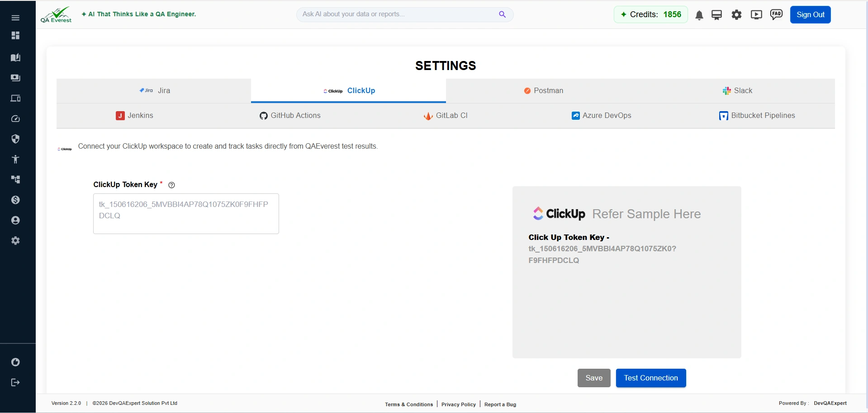Switch to the Jira tab
This screenshot has height=413, width=868.
tap(154, 91)
